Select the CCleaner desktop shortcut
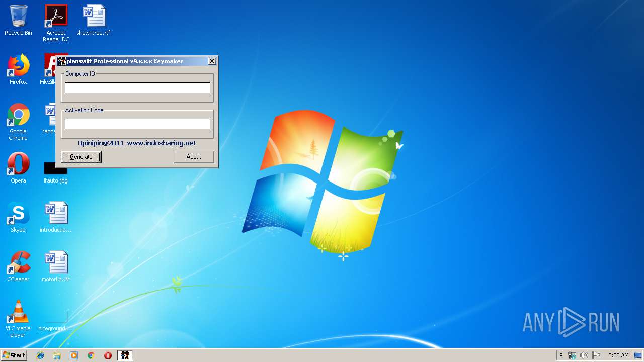644x362 pixels. (18, 266)
